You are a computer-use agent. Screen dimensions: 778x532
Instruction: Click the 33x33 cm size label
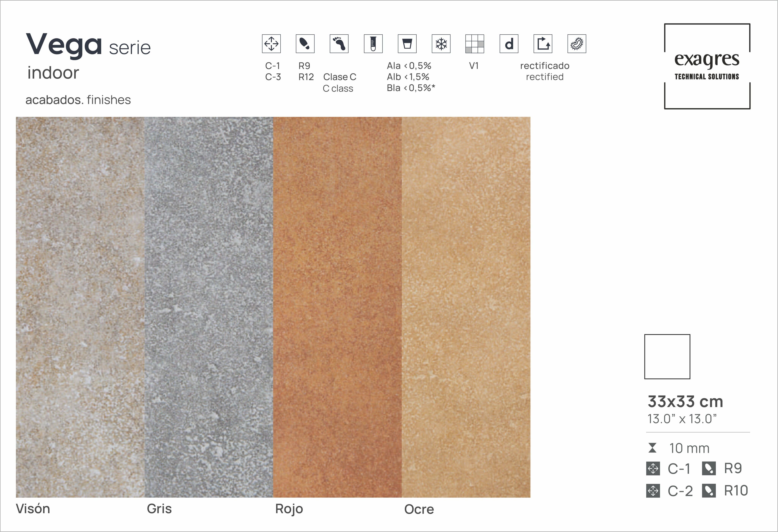[685, 401]
